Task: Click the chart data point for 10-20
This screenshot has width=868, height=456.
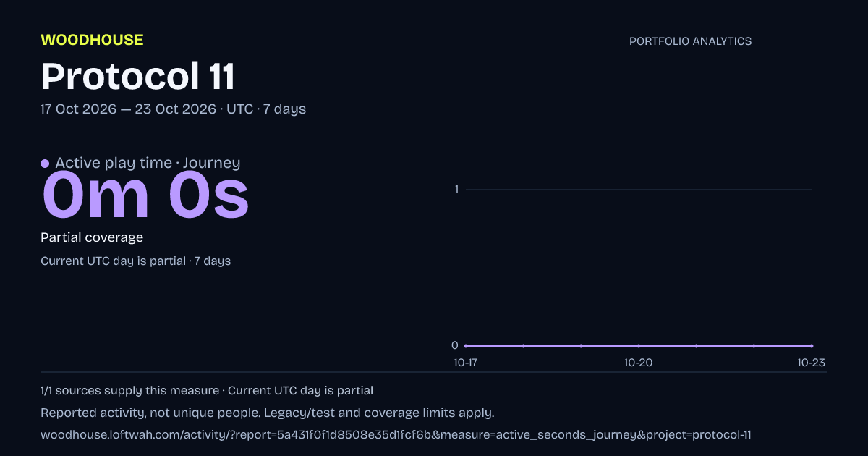Action: [639, 346]
